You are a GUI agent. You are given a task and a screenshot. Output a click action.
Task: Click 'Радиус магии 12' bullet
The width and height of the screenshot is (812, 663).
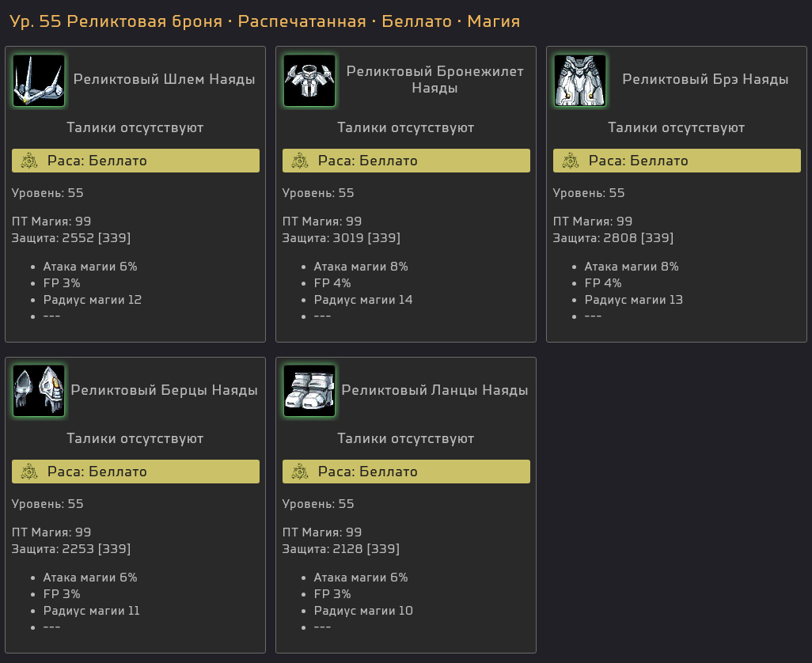click(x=92, y=300)
